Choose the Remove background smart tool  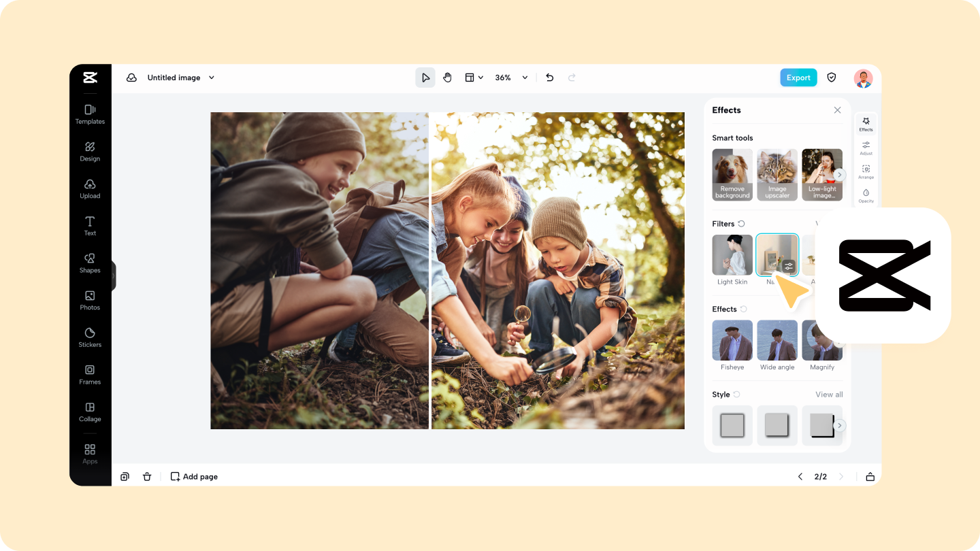[x=732, y=175]
